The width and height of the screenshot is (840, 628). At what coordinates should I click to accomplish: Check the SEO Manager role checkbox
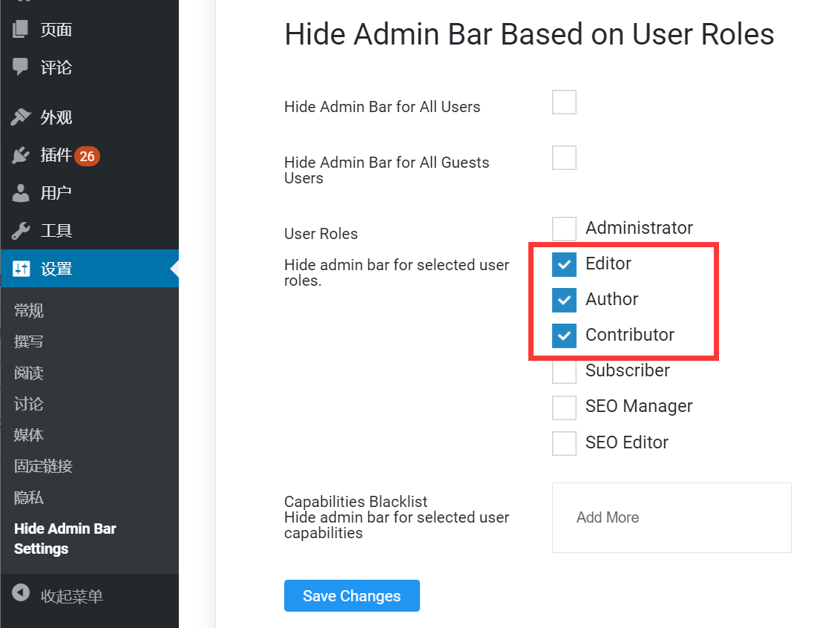pos(564,407)
